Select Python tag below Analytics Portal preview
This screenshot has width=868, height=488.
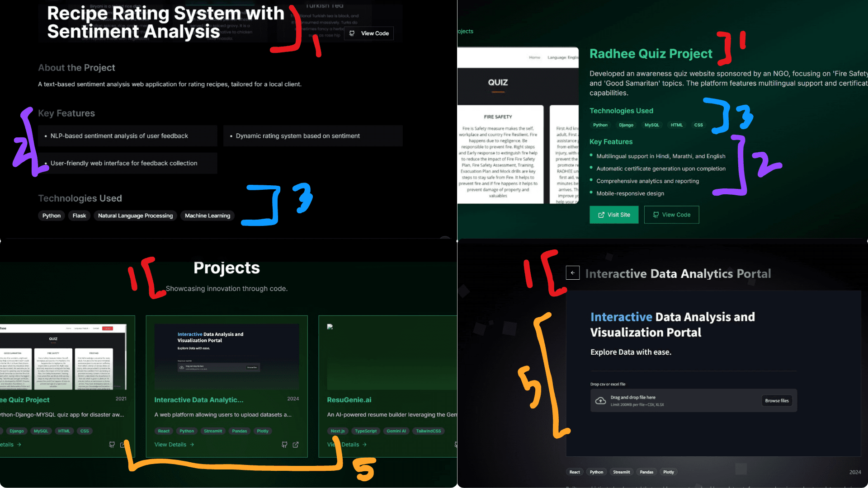tap(596, 472)
